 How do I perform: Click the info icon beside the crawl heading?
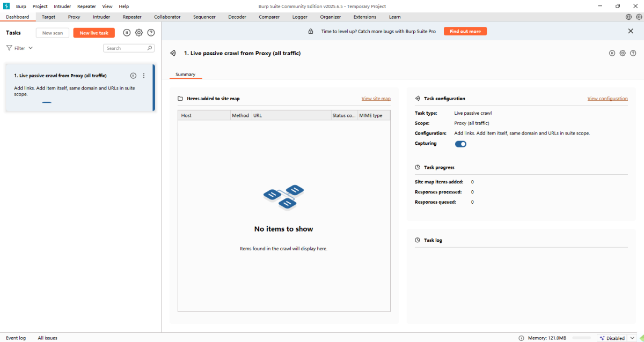point(612,53)
